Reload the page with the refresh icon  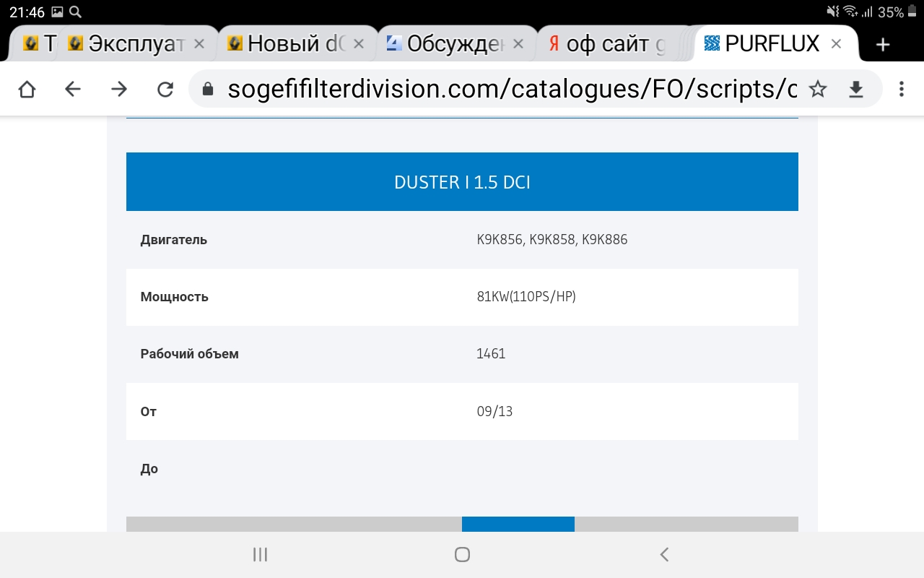165,89
